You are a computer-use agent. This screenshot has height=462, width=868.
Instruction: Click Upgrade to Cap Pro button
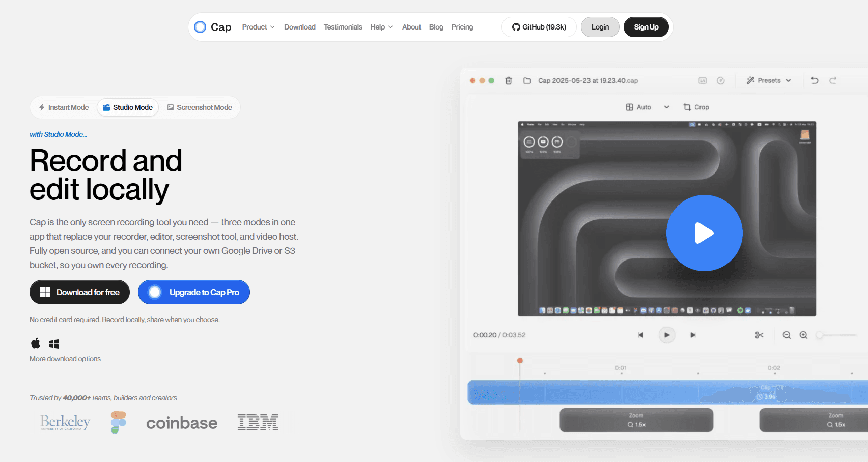194,292
